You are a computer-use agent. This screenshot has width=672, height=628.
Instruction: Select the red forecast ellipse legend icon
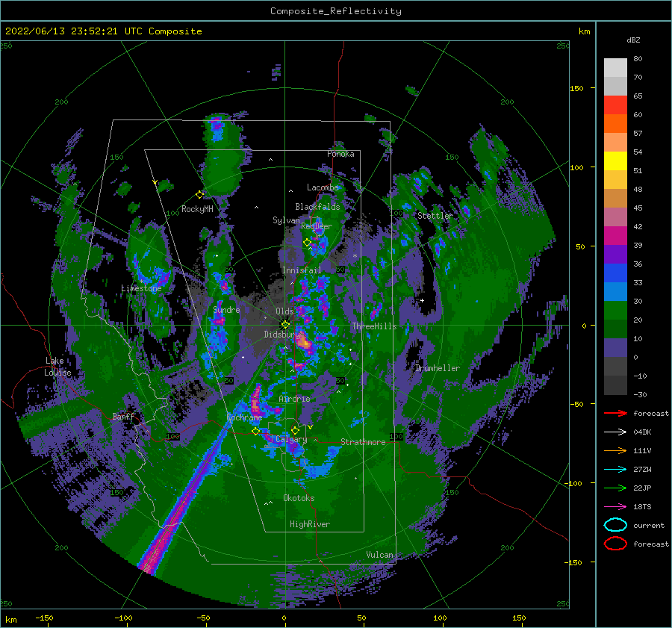coord(615,544)
